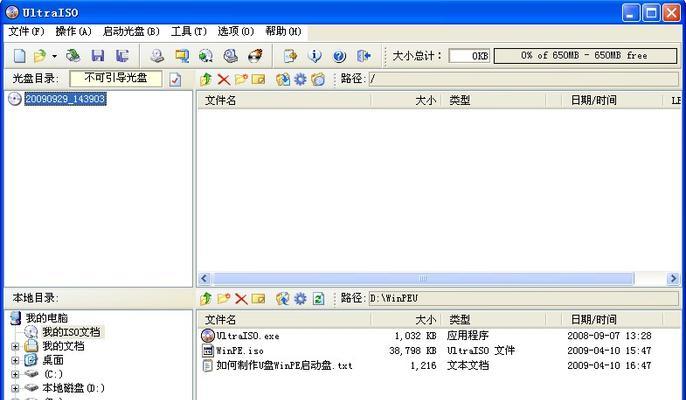Click the blue Image info icon
Screen dimensions: 686x400
click(x=315, y=56)
